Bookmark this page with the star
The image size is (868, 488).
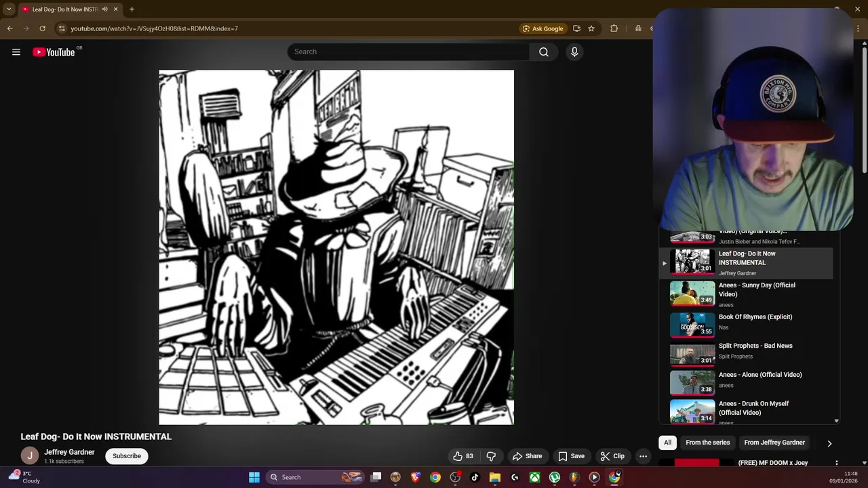[591, 28]
